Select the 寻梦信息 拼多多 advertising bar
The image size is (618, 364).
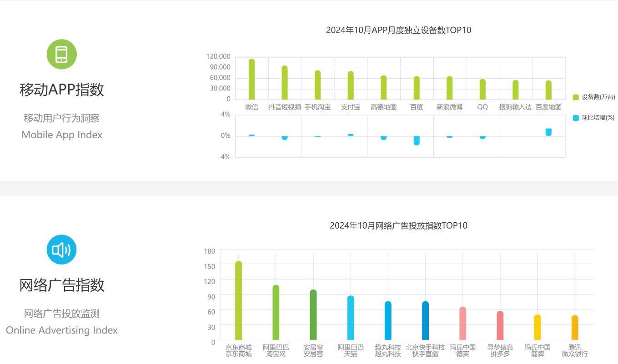[500, 326]
